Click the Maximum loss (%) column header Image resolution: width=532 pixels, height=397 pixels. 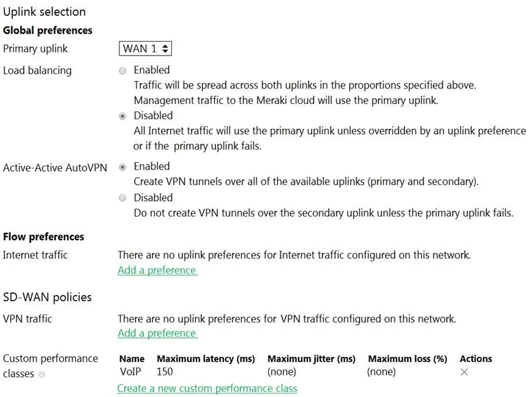coord(407,359)
